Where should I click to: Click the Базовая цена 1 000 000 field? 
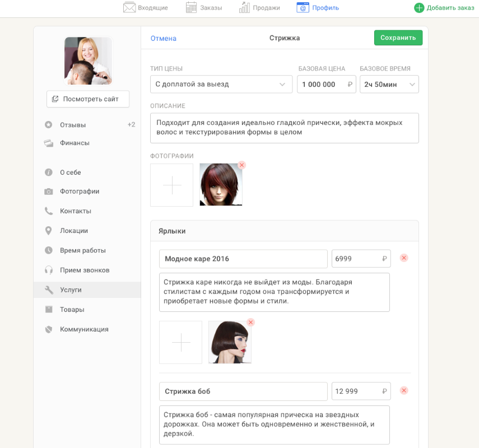(x=326, y=85)
